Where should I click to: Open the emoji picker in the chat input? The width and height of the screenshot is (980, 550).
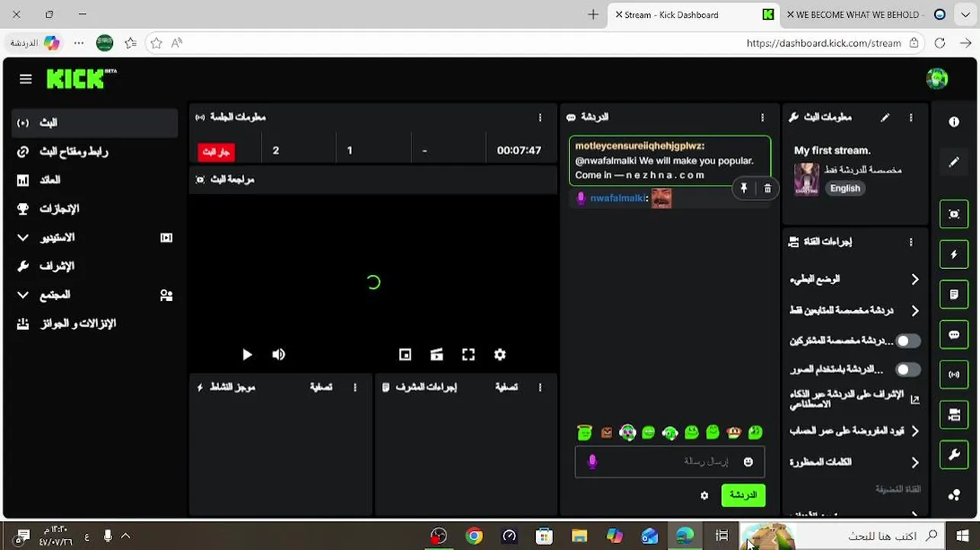click(748, 461)
